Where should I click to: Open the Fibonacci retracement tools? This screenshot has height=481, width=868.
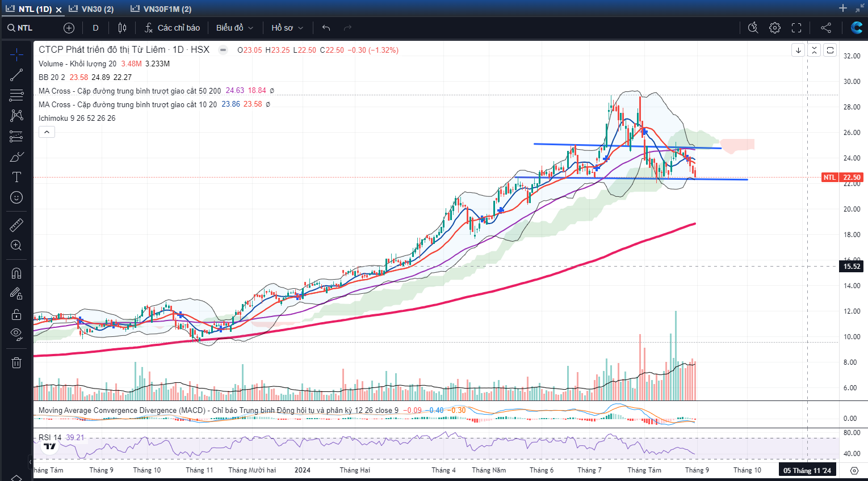(16, 95)
